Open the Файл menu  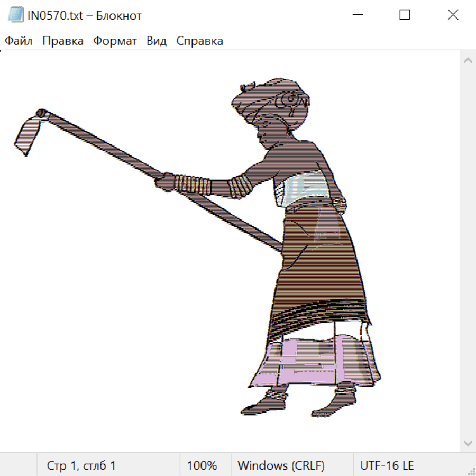coord(19,41)
